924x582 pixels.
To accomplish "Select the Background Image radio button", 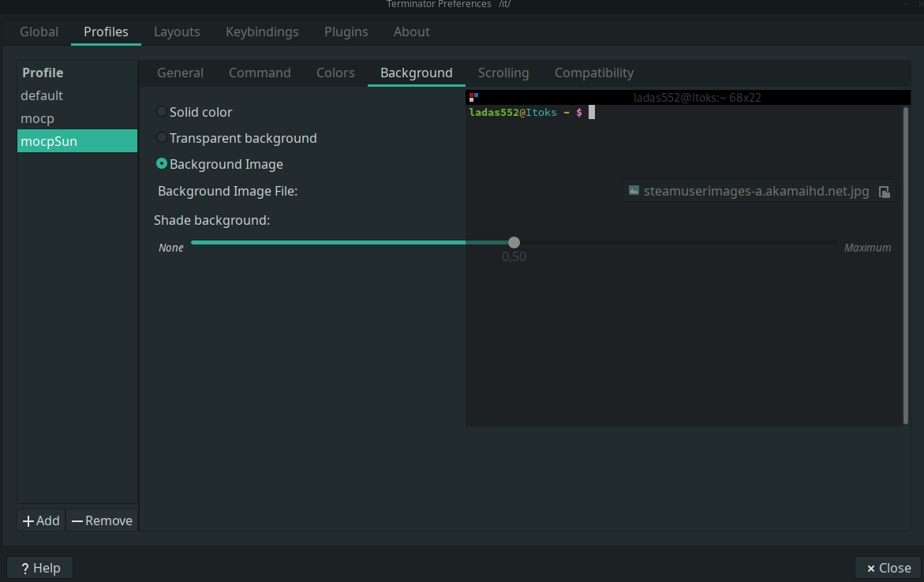I will coord(162,164).
